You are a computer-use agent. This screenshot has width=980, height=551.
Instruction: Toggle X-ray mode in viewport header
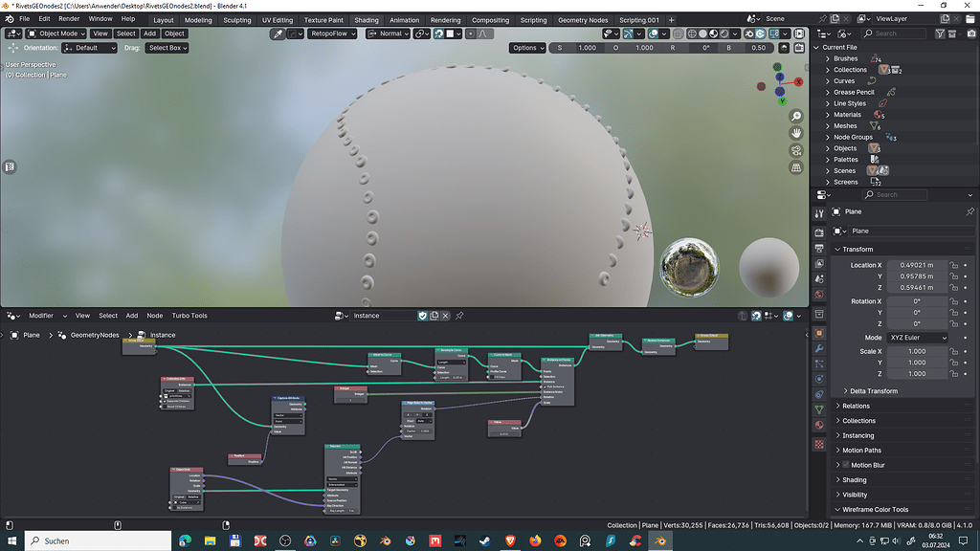[679, 33]
